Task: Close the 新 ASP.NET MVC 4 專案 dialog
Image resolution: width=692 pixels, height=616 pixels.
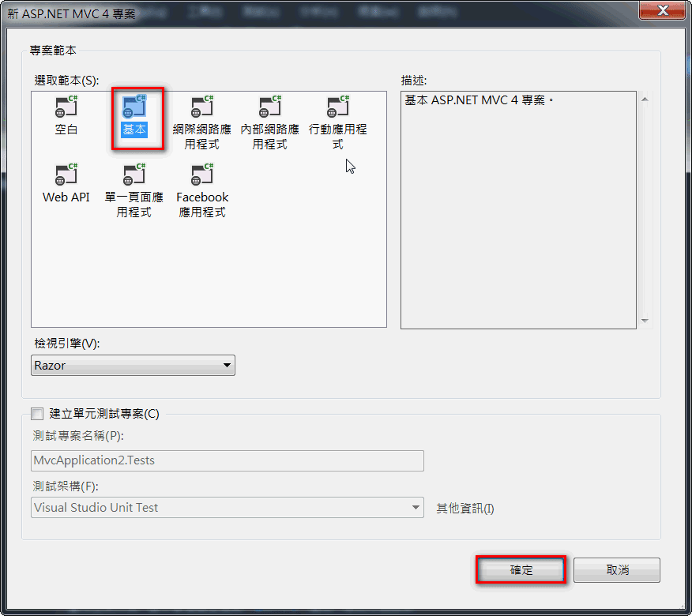Action: pyautogui.click(x=662, y=10)
